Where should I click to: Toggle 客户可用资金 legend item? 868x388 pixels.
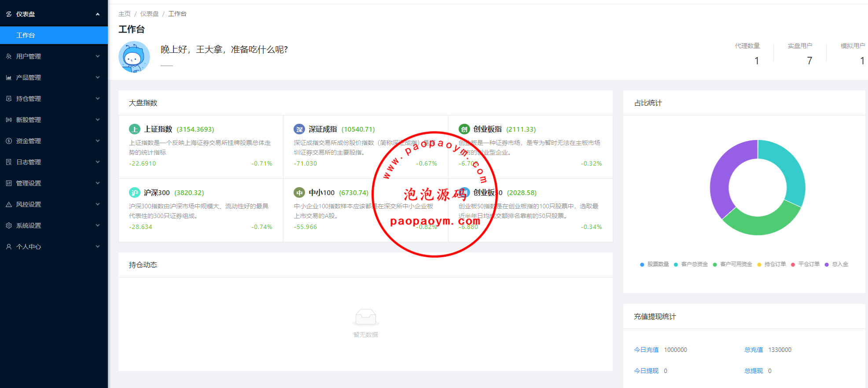coord(732,264)
